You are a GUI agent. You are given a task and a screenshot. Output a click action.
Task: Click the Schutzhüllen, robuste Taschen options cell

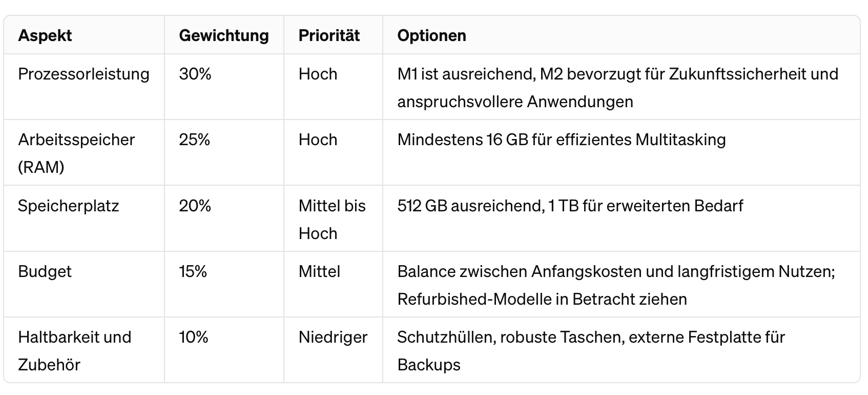591,350
